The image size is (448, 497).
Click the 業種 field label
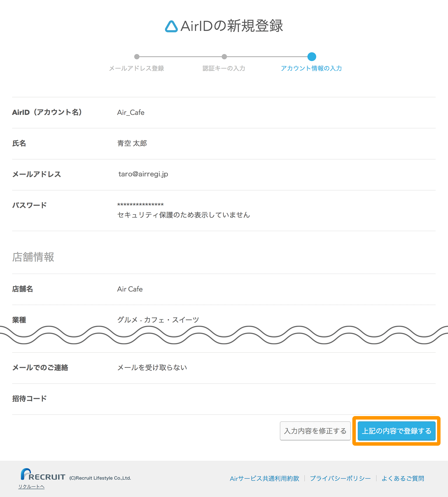[x=19, y=320]
